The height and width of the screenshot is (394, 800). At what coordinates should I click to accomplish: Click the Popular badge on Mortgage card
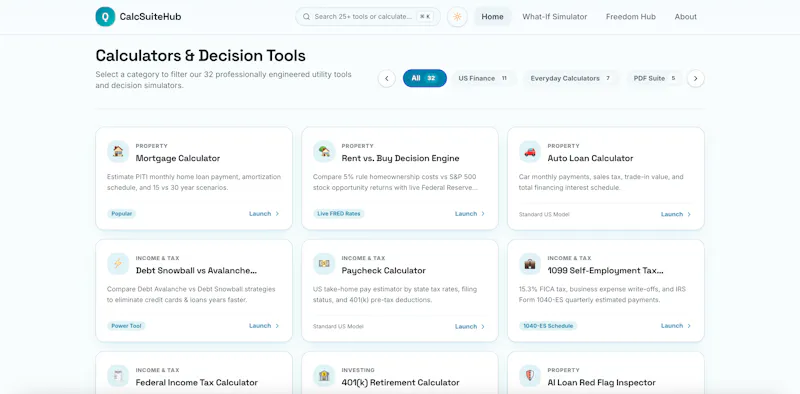pyautogui.click(x=121, y=214)
